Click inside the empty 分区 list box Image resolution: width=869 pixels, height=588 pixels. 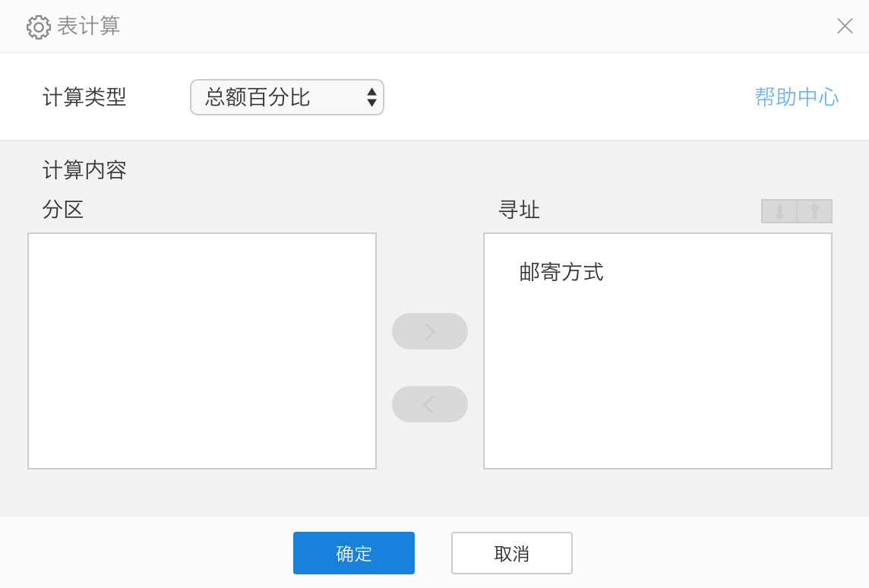[202, 351]
